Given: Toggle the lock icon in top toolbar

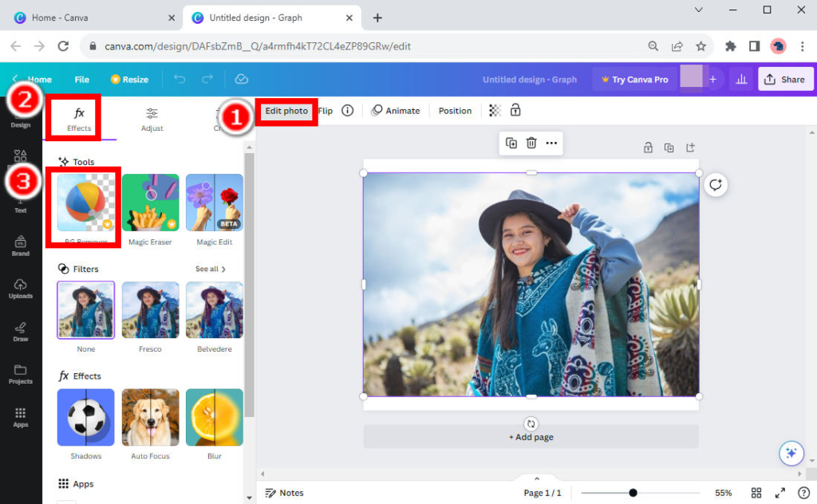Looking at the screenshot, I should [515, 111].
